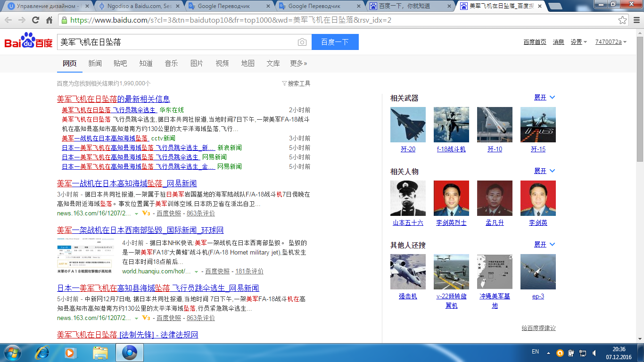The width and height of the screenshot is (644, 362).
Task: Click the 孟凡升 portrait thumbnail
Action: pos(495,198)
